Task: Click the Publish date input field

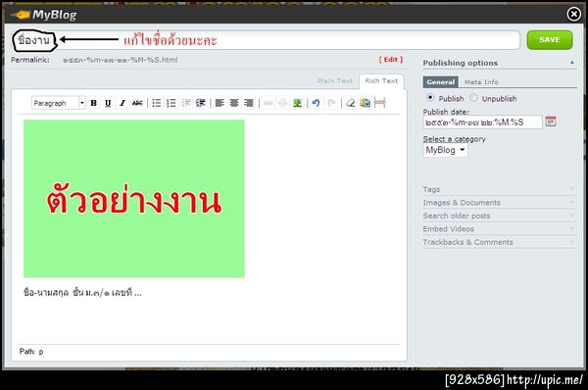Action: click(482, 122)
